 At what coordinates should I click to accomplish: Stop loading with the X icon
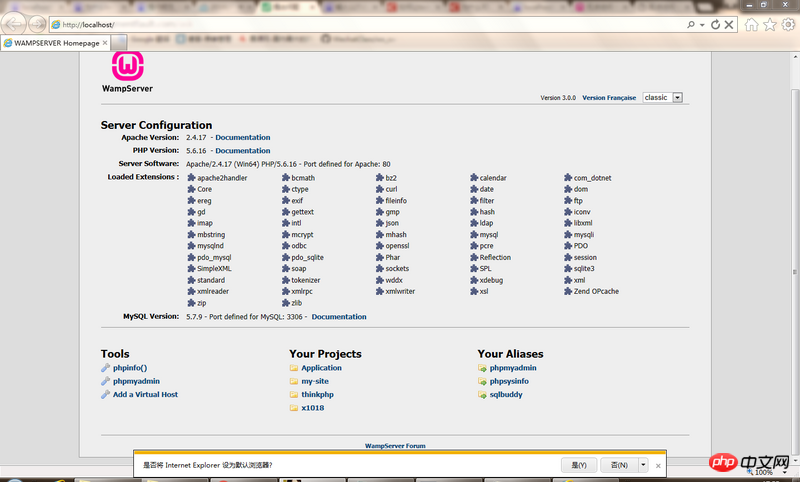pos(729,24)
